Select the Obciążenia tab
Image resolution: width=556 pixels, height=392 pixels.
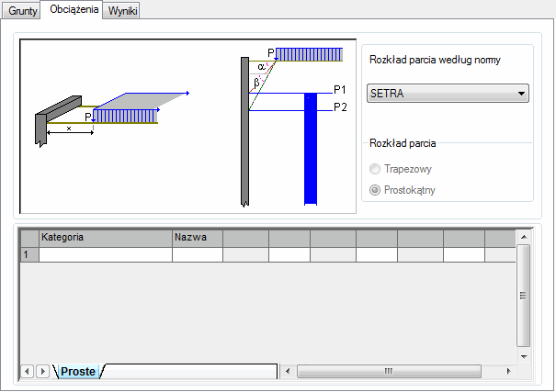click(72, 9)
